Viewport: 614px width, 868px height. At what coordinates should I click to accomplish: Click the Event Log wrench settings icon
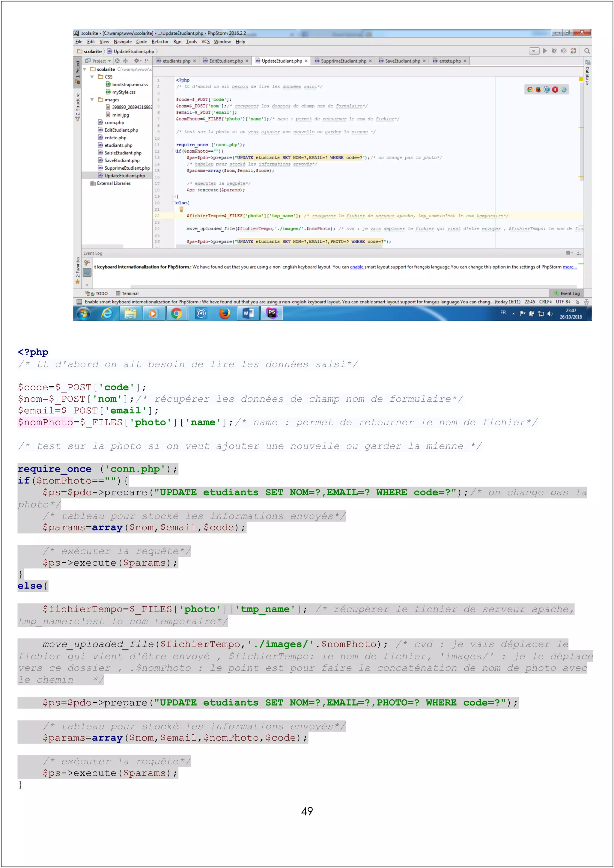pyautogui.click(x=87, y=263)
